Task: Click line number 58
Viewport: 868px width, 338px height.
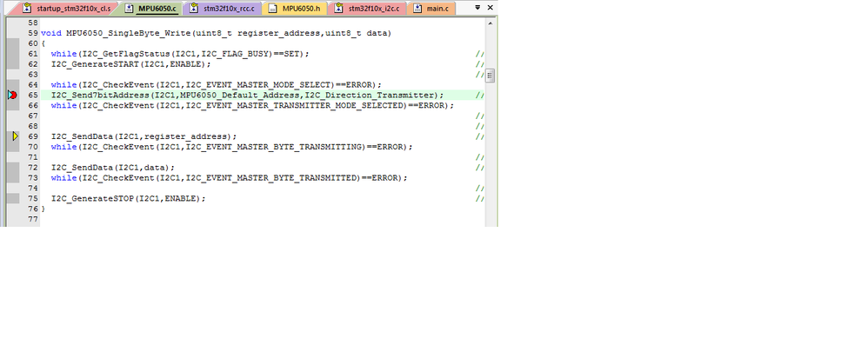Action: point(33,23)
